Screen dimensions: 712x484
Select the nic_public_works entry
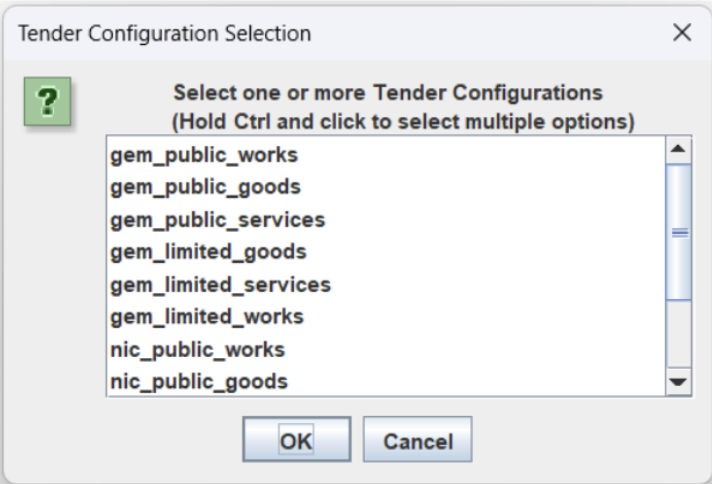(x=198, y=350)
